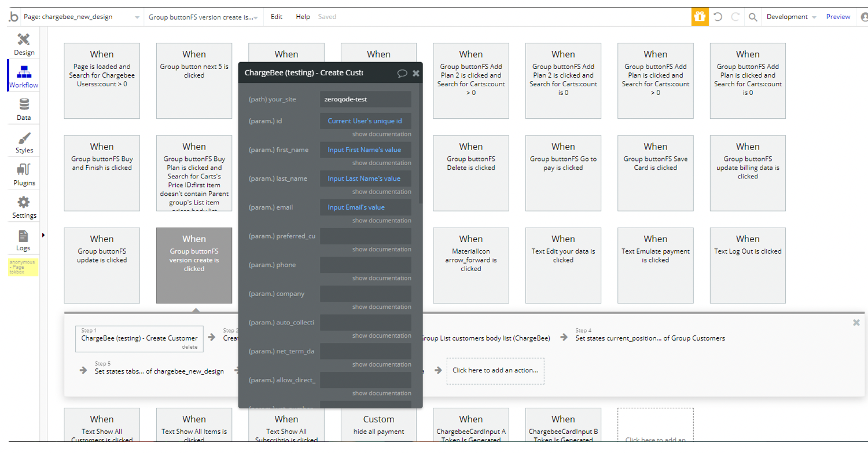Click the yellow anonymous page debug note
The height and width of the screenshot is (453, 868).
23,267
